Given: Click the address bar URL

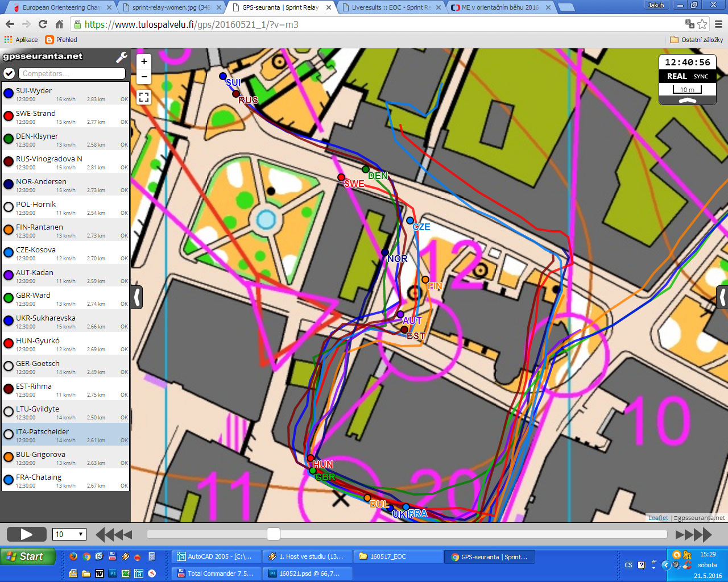Looking at the screenshot, I should tap(191, 24).
